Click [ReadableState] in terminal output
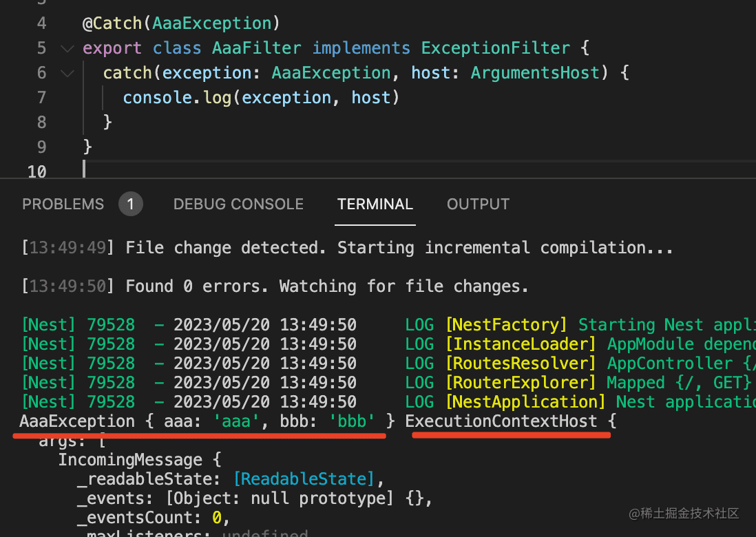The image size is (756, 537). click(x=304, y=479)
